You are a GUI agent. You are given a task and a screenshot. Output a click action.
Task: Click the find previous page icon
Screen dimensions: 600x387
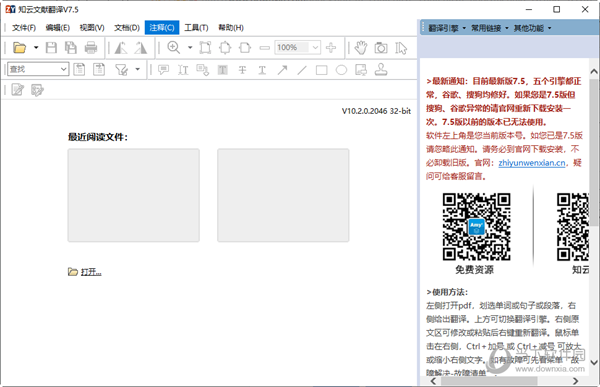coord(79,69)
